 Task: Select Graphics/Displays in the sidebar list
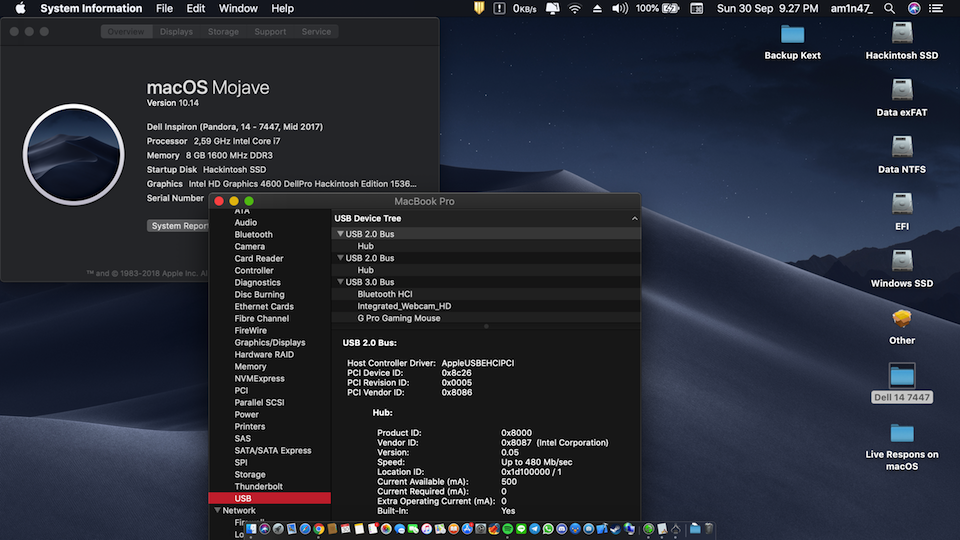point(270,342)
